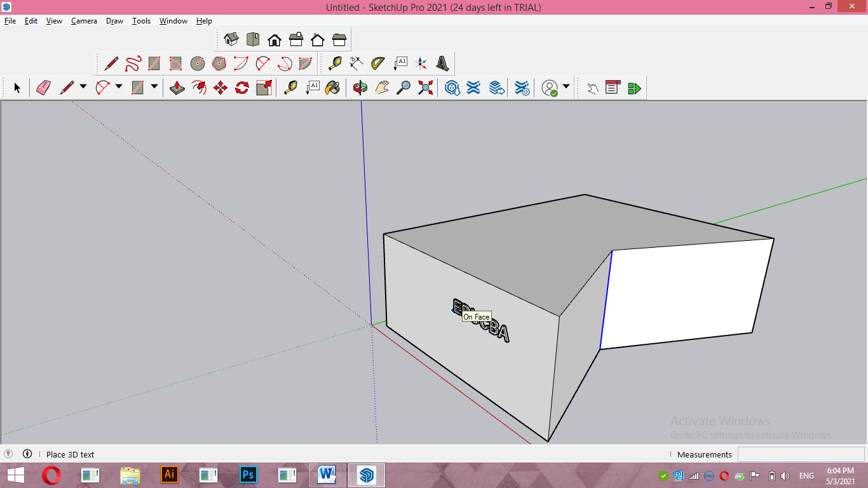Viewport: 868px width, 488px height.
Task: Choose the Paint Bucket tool
Action: tap(332, 88)
